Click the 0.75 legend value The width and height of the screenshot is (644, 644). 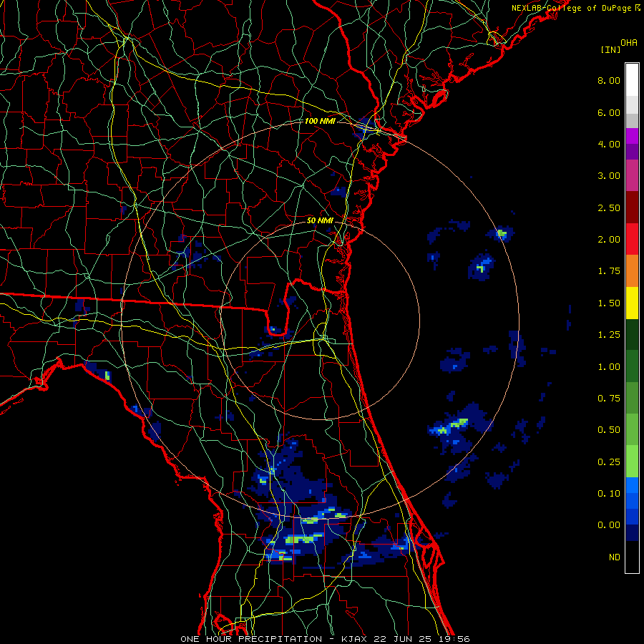coord(609,399)
